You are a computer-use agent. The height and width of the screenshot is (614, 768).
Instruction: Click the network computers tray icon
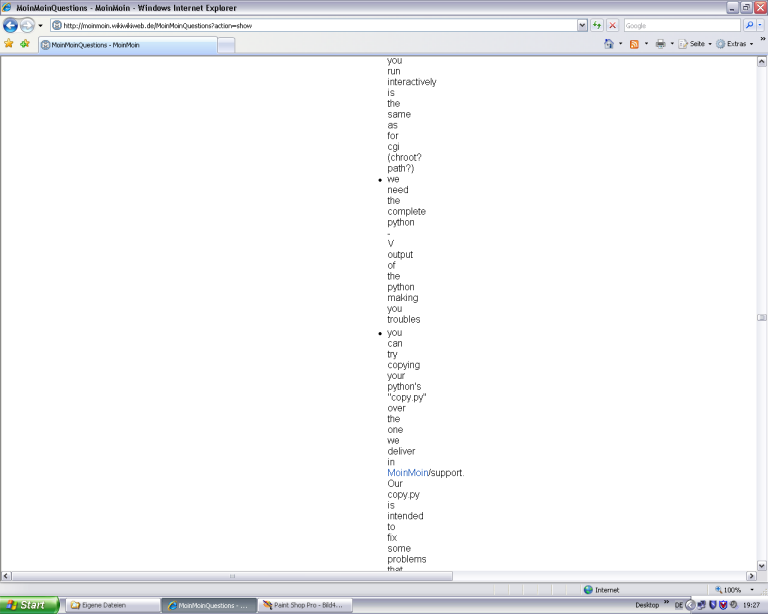click(701, 605)
